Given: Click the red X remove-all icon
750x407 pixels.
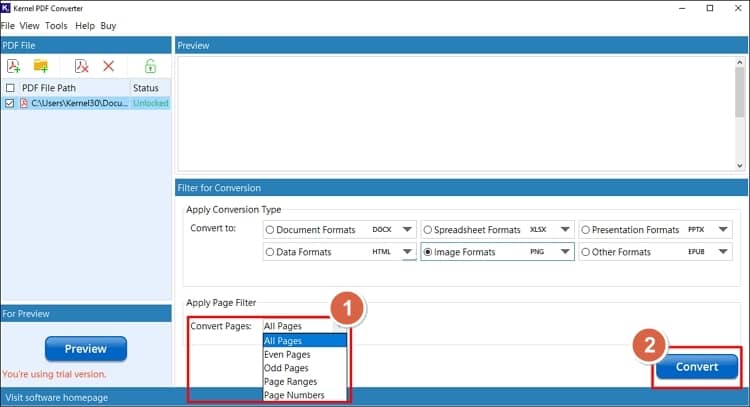Looking at the screenshot, I should 109,66.
